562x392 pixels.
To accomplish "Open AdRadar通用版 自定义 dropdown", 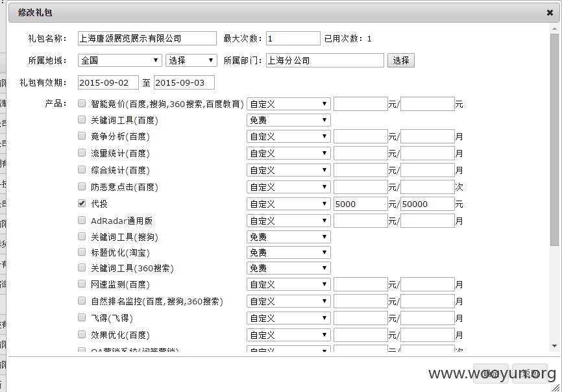I will coord(289,221).
